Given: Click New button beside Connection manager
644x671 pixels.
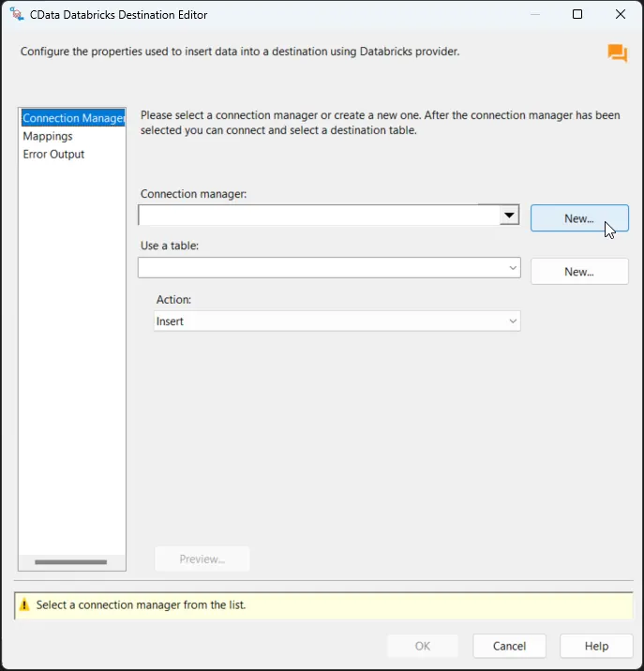Looking at the screenshot, I should tap(579, 218).
